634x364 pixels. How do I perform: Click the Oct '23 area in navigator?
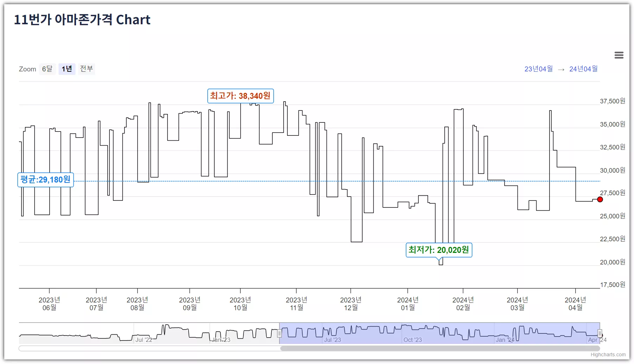tap(412, 340)
